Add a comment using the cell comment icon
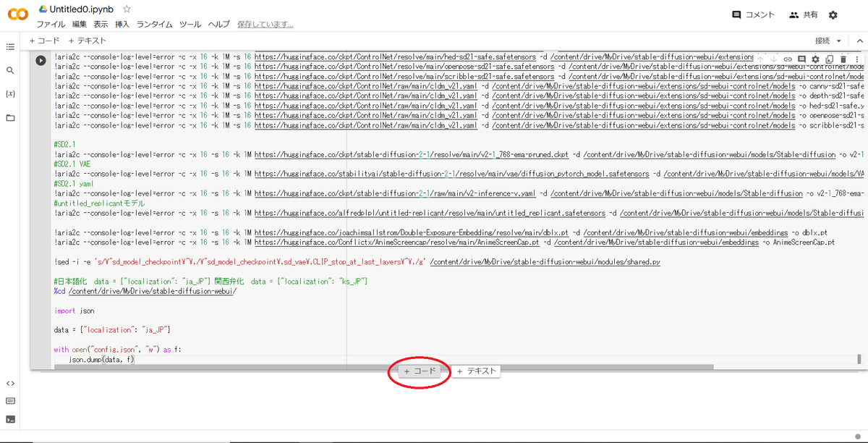Screen dimensions: 868x443 point(801,59)
